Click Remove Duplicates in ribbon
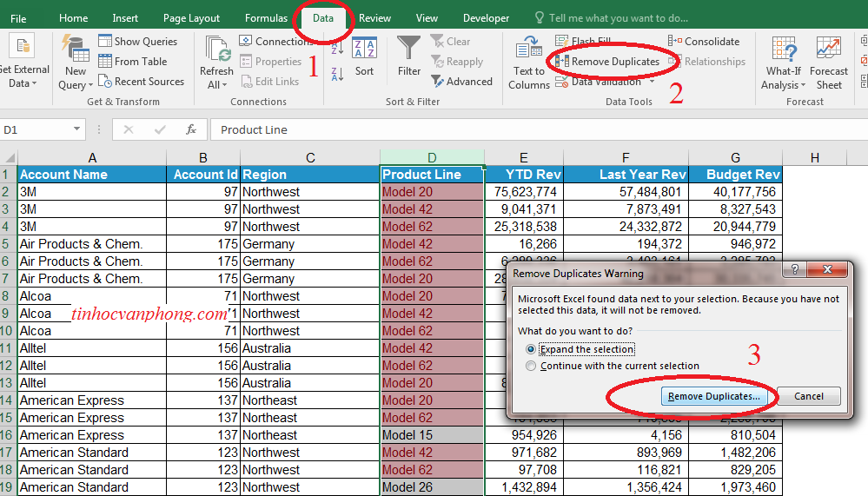Viewport: 868px width, 496px height. pyautogui.click(x=608, y=62)
